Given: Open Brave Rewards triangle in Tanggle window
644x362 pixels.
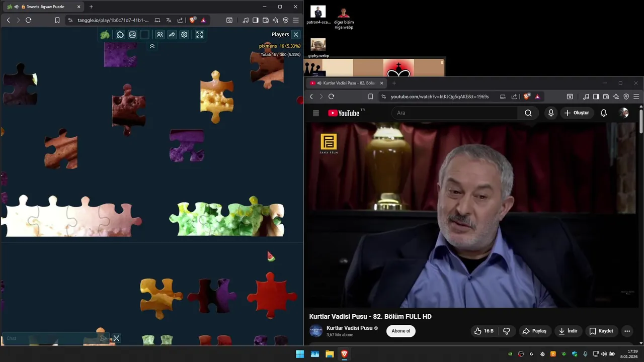Looking at the screenshot, I should point(203,20).
